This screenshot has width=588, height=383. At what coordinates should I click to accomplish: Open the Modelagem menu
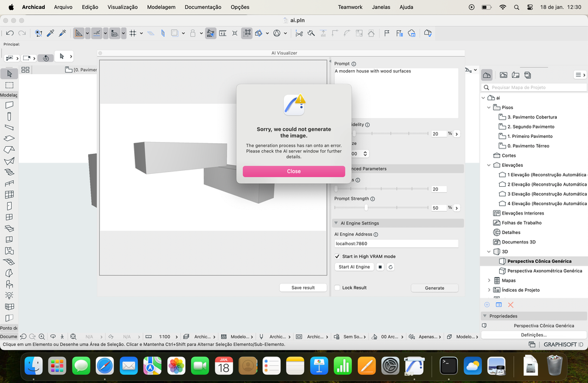tap(161, 7)
